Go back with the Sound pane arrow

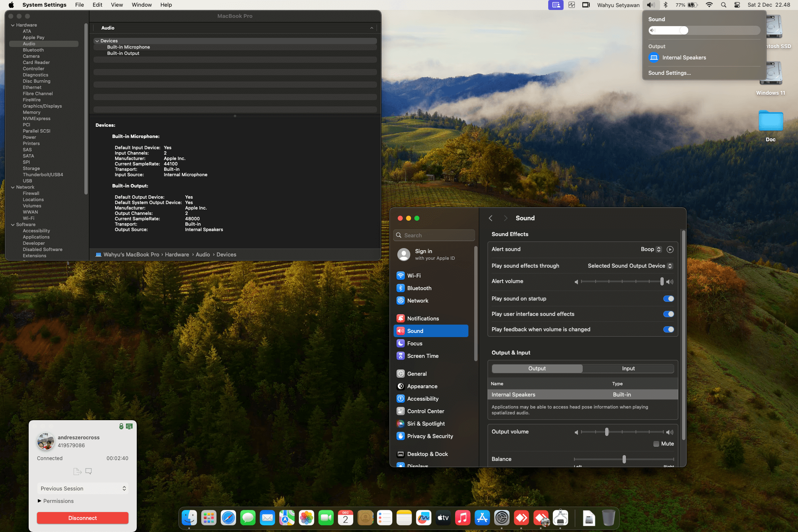pyautogui.click(x=491, y=218)
